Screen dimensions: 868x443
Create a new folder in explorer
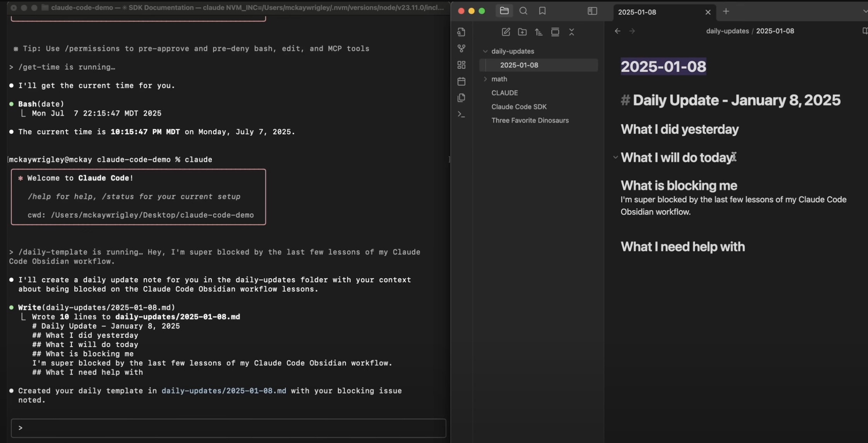[522, 32]
